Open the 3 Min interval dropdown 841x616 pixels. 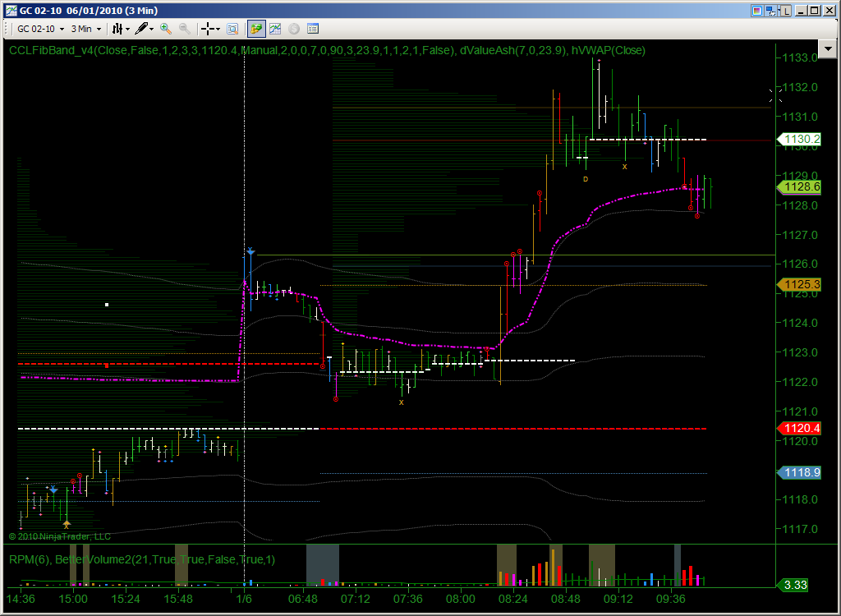point(86,29)
